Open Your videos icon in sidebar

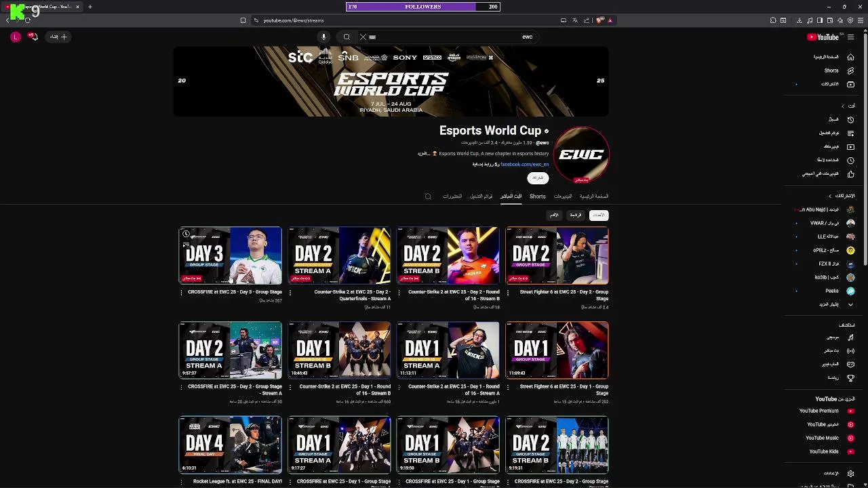(x=850, y=146)
